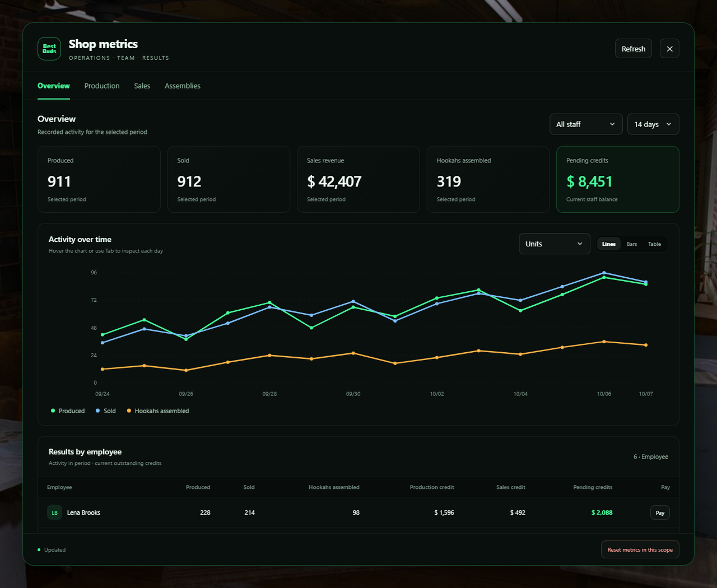Click the Produced 911 stat card
717x588 pixels.
click(x=99, y=180)
